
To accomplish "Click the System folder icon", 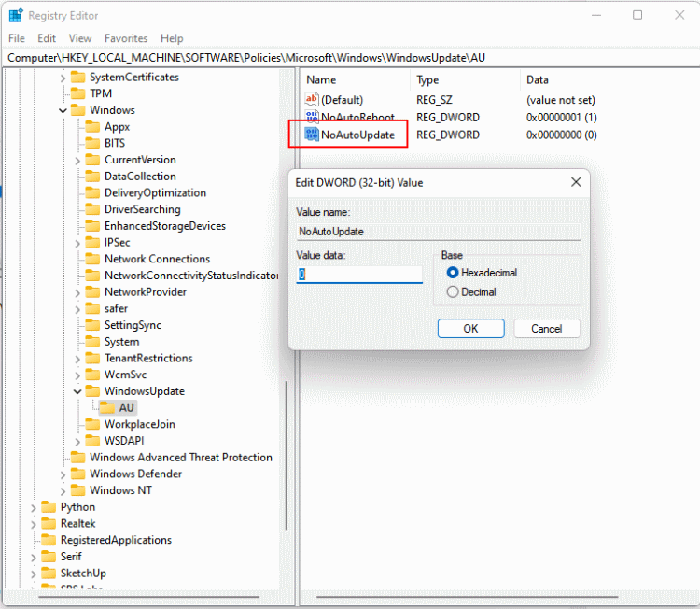I will [92, 341].
